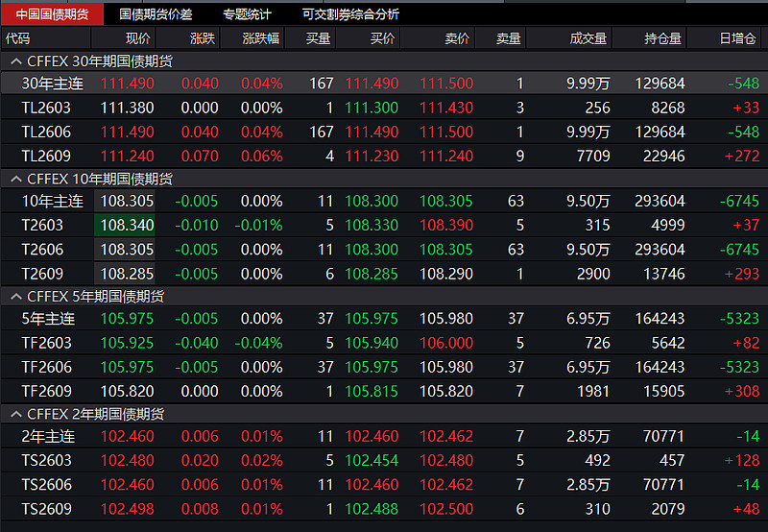This screenshot has height=532, width=768.
Task: Collapse the CFFEX 10年期国债期货 group
Action: [x=16, y=179]
